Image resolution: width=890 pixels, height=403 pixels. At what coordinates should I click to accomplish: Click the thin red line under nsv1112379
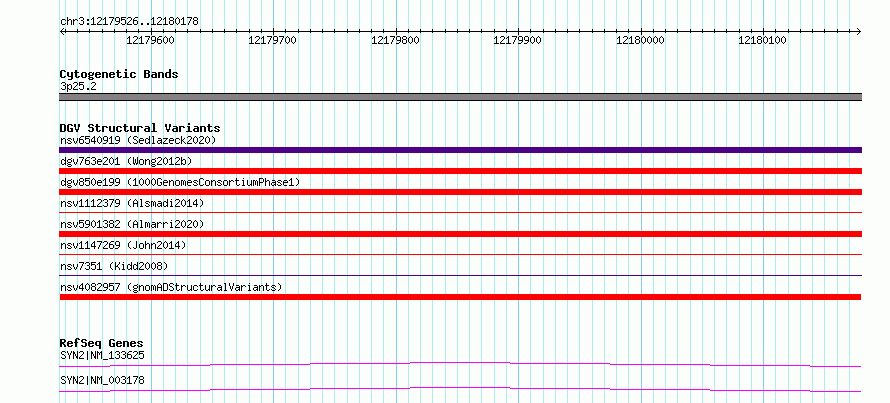click(x=461, y=212)
